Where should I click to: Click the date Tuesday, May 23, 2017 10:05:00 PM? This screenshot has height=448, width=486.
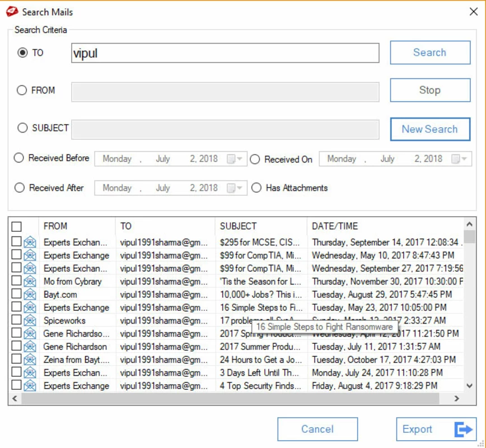(379, 307)
